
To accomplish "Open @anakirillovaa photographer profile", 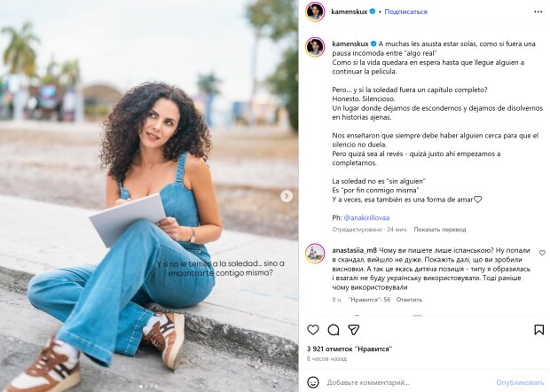I will coord(366,218).
